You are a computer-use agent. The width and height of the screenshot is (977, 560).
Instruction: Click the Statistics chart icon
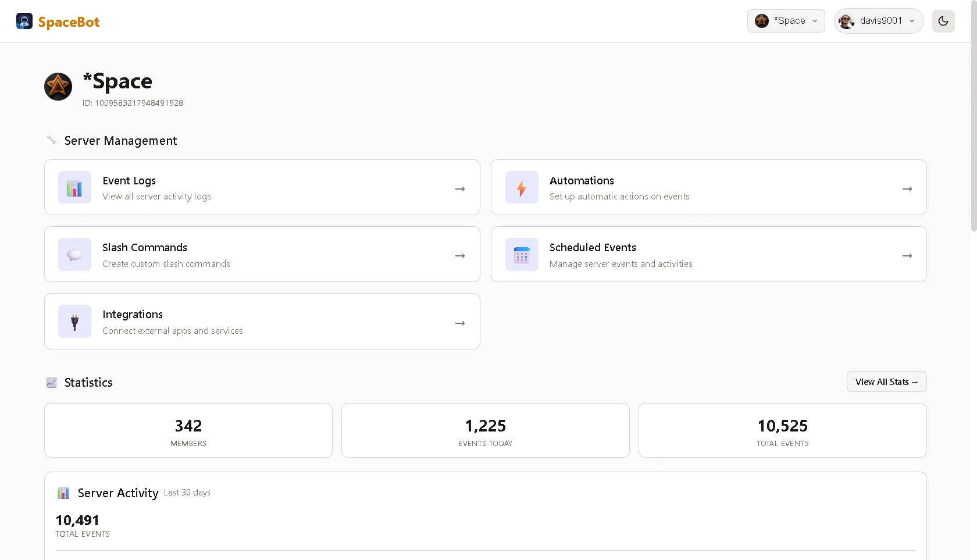coord(52,382)
